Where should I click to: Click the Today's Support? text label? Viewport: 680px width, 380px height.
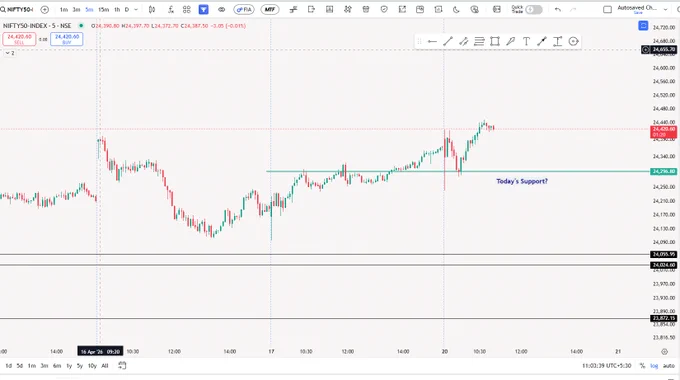(x=522, y=181)
